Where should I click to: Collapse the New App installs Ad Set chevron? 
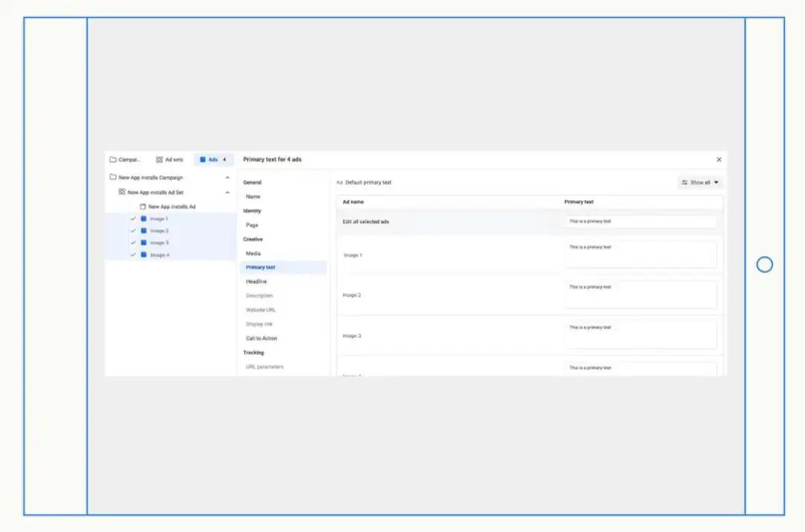click(227, 192)
